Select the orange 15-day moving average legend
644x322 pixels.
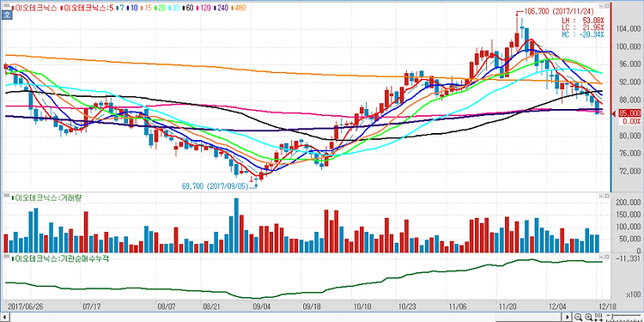[x=146, y=9]
